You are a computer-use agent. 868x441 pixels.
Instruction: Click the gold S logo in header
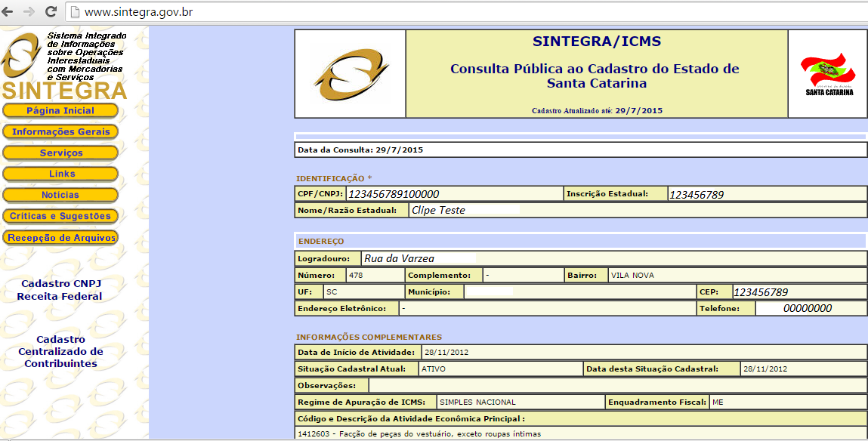point(351,73)
